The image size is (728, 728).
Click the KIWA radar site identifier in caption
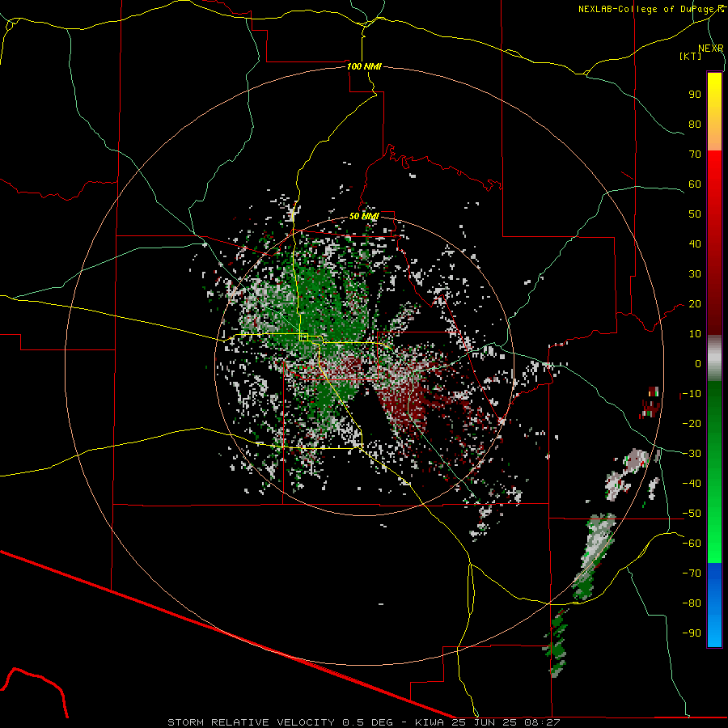coord(430,722)
